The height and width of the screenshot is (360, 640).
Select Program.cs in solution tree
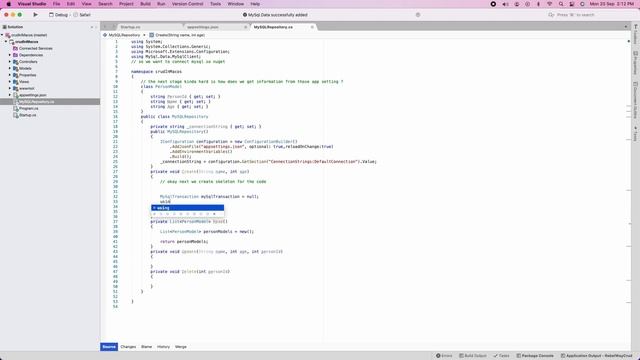point(29,108)
